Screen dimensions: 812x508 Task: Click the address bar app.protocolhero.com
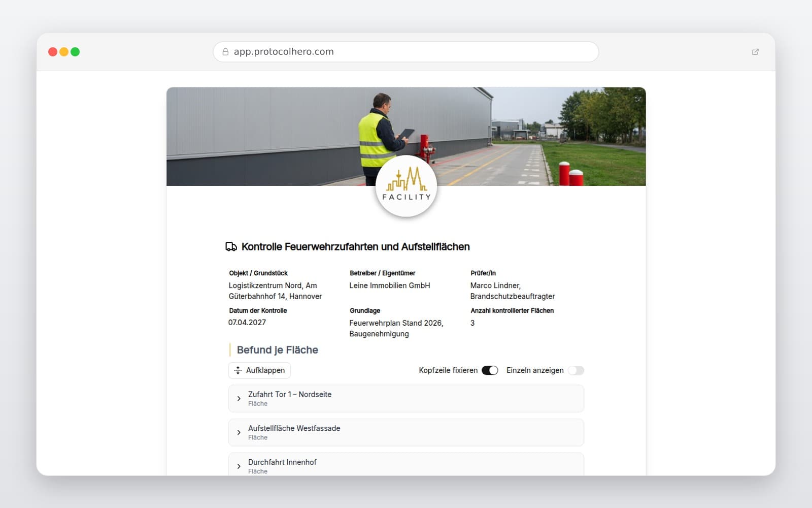[406, 52]
